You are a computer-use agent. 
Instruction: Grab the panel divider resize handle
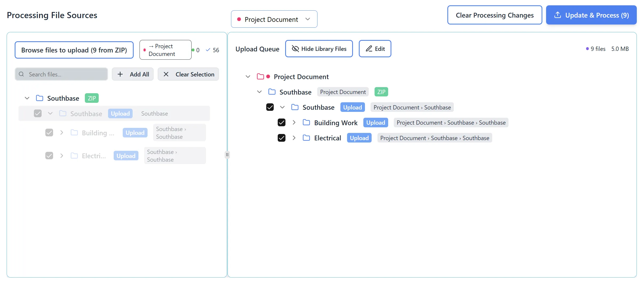[x=227, y=155]
